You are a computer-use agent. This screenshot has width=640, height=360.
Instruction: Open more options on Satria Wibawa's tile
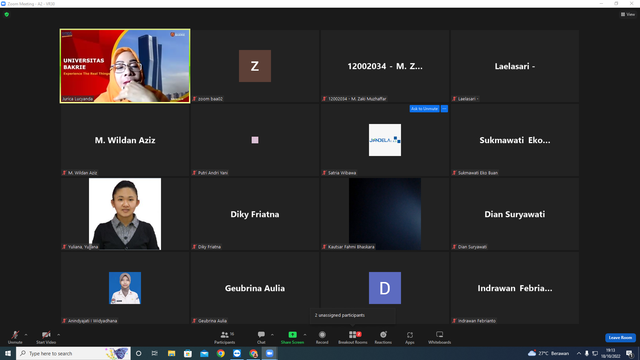(x=444, y=109)
